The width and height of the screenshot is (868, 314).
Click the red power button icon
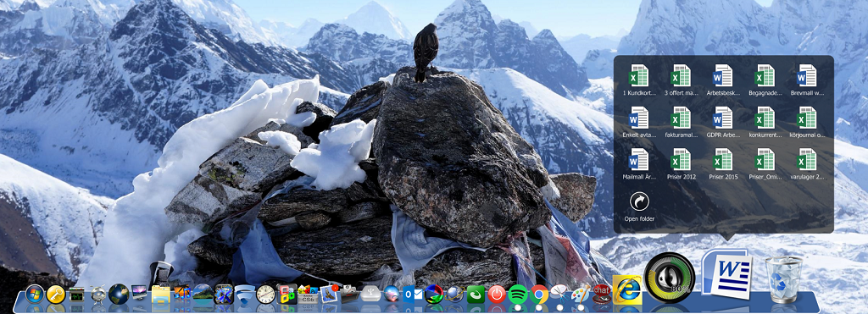click(496, 294)
